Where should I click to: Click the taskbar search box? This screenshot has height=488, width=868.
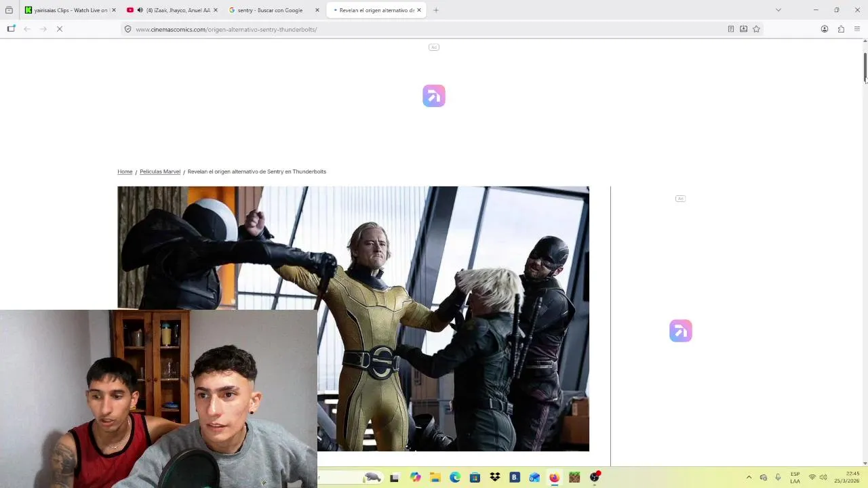pos(351,477)
